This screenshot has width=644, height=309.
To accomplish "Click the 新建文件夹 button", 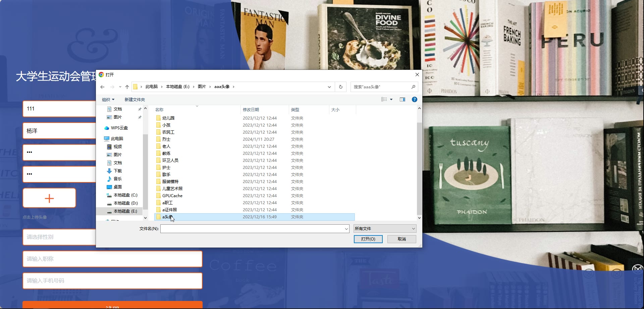I will click(135, 100).
